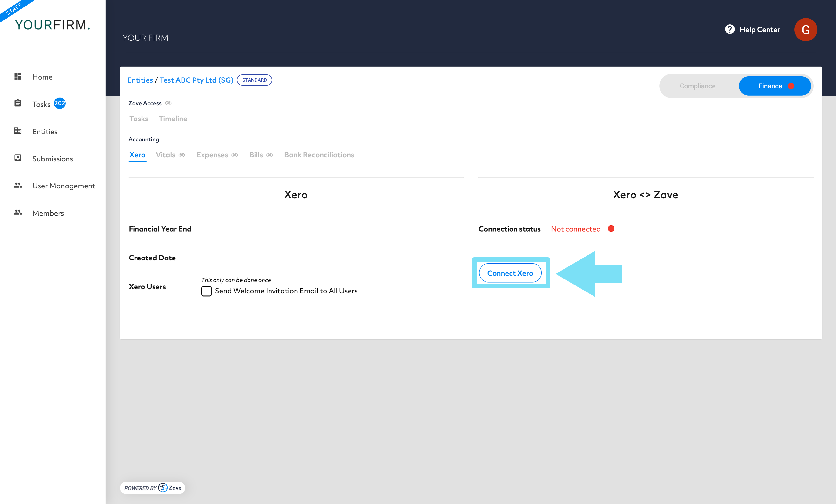Click This only can be done once note
836x504 pixels.
coord(236,280)
